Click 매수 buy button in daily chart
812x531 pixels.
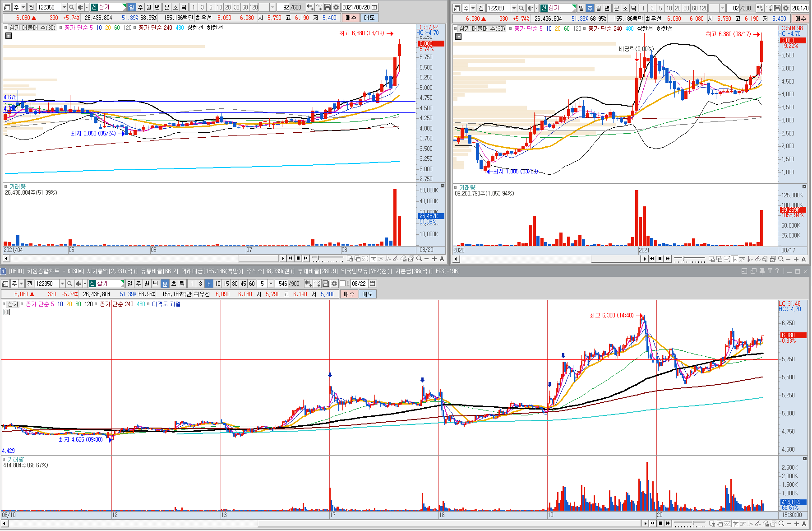click(351, 18)
